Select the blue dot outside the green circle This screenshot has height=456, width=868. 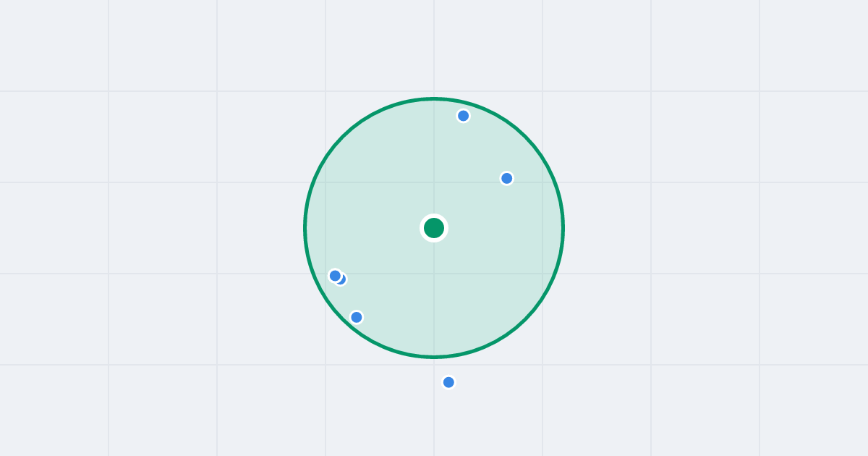(448, 382)
